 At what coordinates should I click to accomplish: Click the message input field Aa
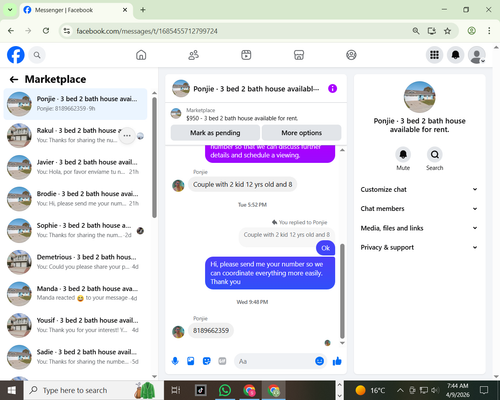(275, 361)
